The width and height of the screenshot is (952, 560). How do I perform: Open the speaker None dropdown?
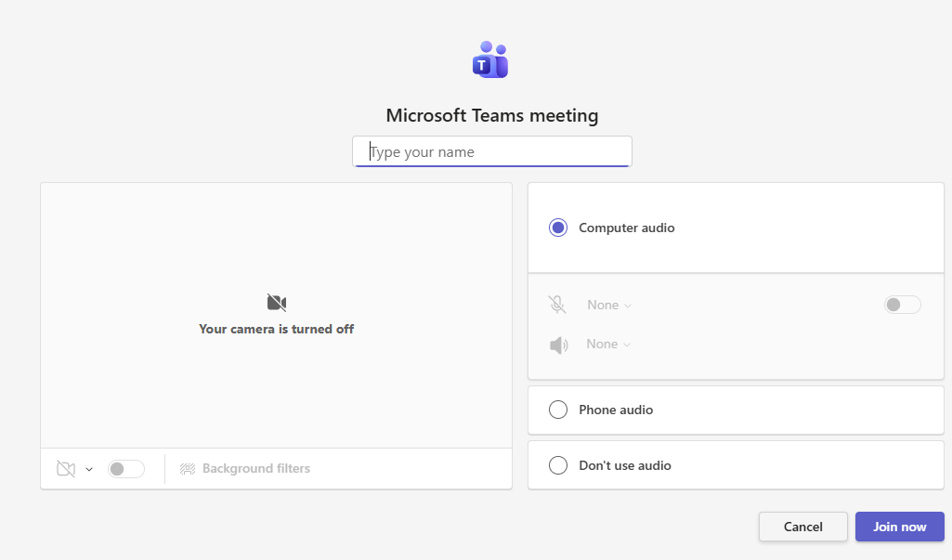pos(608,345)
